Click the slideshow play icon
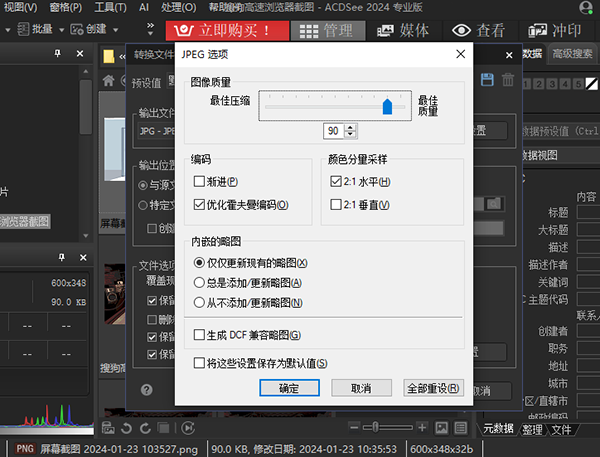This screenshot has width=600, height=457. click(188, 428)
